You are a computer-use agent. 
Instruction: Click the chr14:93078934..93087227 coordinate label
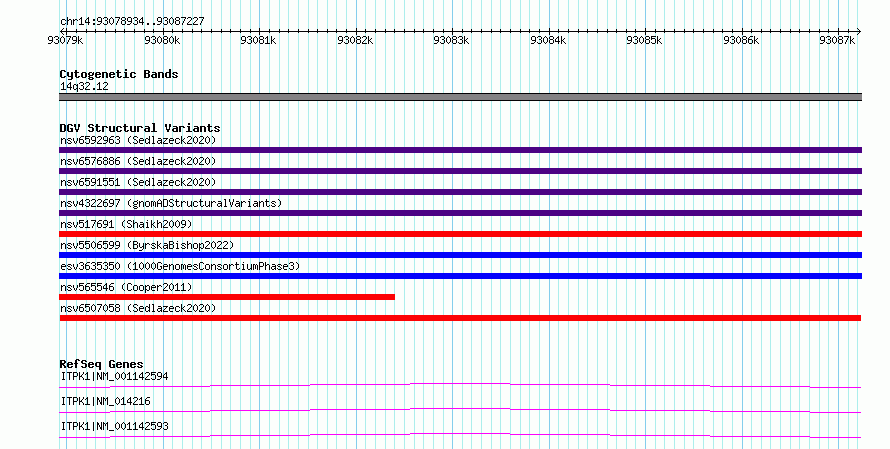132,22
